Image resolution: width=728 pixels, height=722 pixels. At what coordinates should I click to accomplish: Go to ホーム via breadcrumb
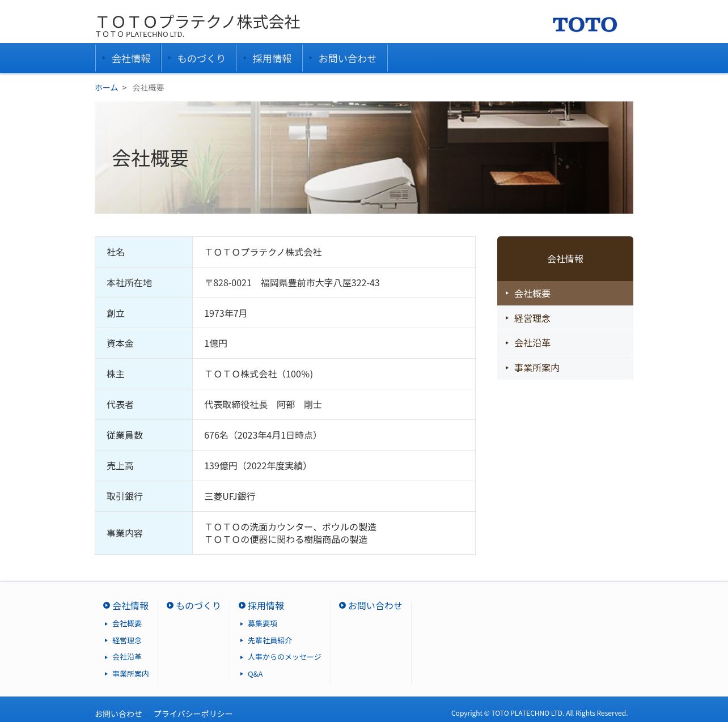point(106,87)
